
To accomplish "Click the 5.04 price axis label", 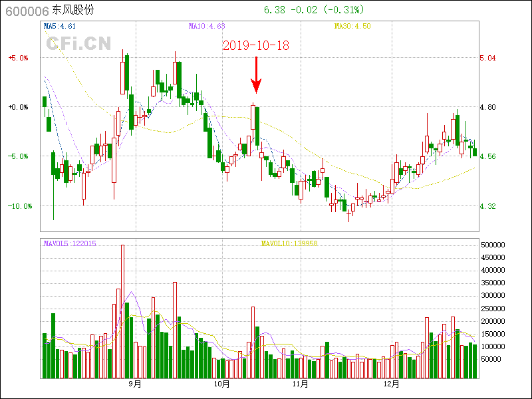I will pyautogui.click(x=487, y=58).
